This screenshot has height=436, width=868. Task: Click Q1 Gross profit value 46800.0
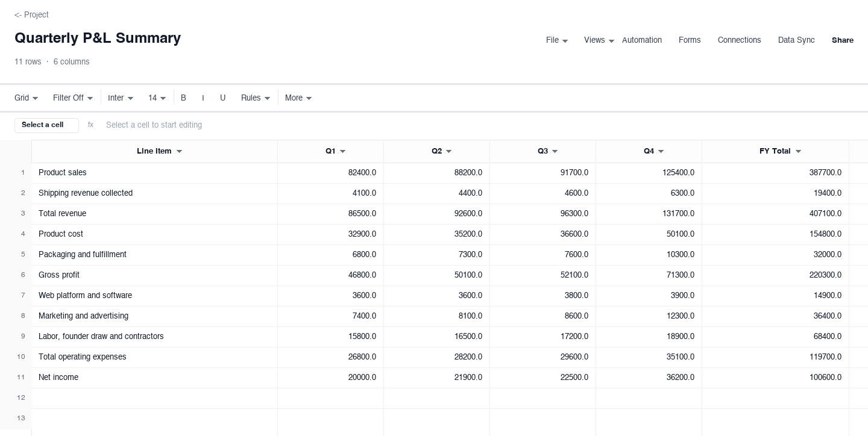pos(330,275)
